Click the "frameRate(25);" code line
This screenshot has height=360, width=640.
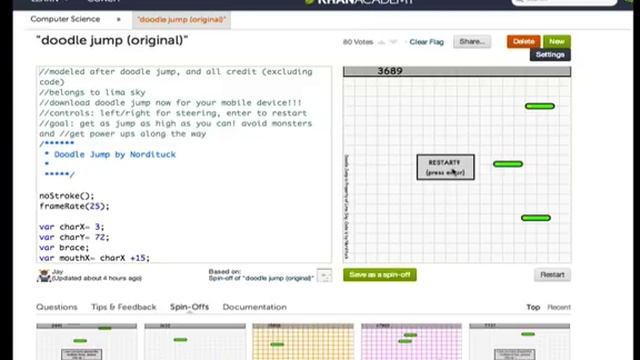pos(74,206)
